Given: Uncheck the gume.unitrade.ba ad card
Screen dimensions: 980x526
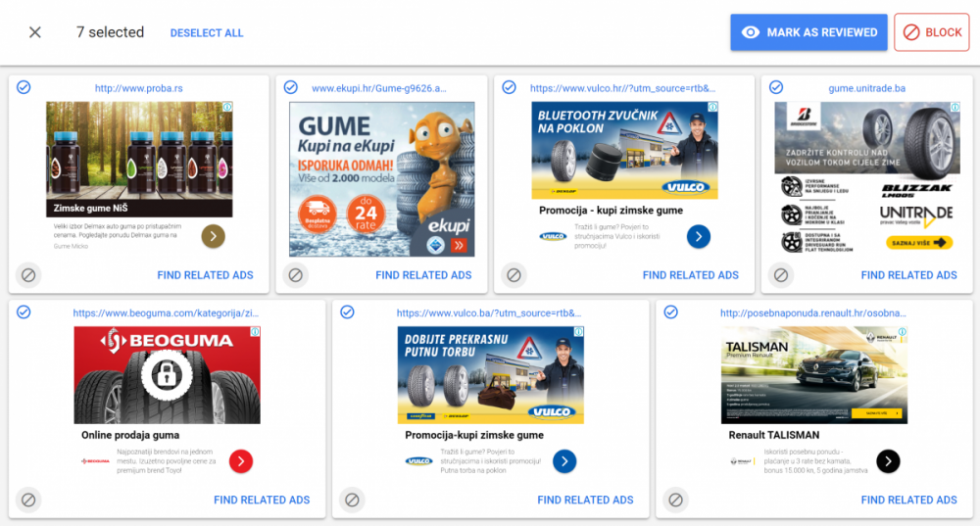Looking at the screenshot, I should 776,87.
